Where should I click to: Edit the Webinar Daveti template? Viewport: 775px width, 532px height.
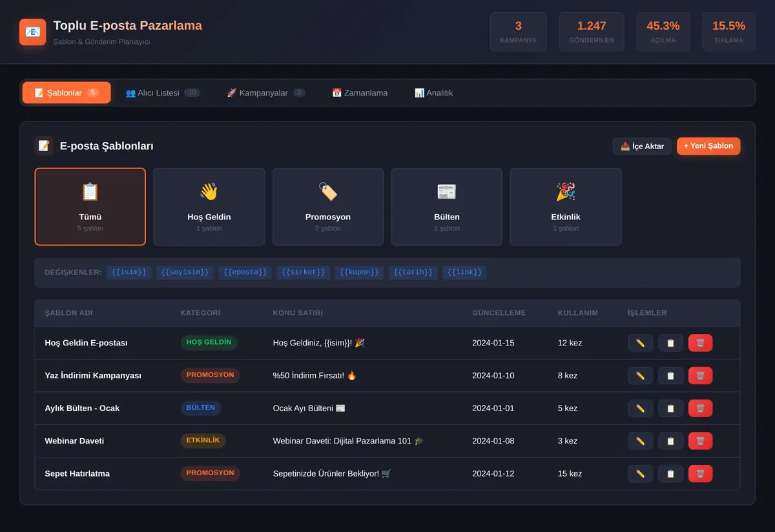pos(640,441)
